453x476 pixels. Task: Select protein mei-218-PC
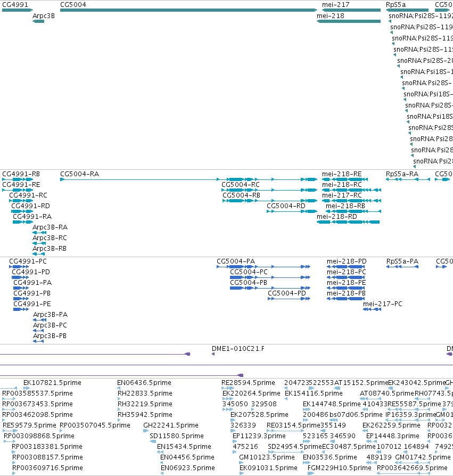[346, 272]
